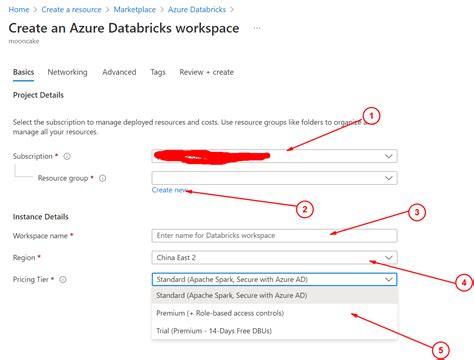This screenshot has height=360, width=474.
Task: Click the Home breadcrumb link
Action: [19, 10]
